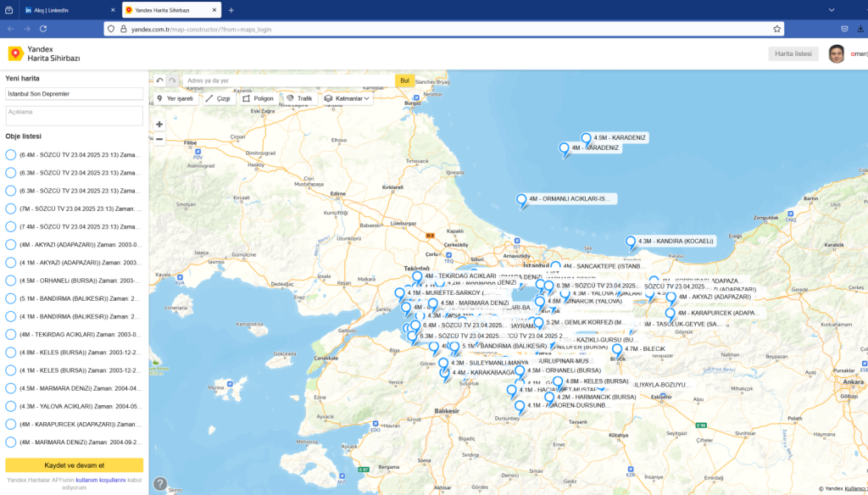Select '(6.4M - SÖZCÜ TV' object list row
868x495 pixels.
[75, 155]
